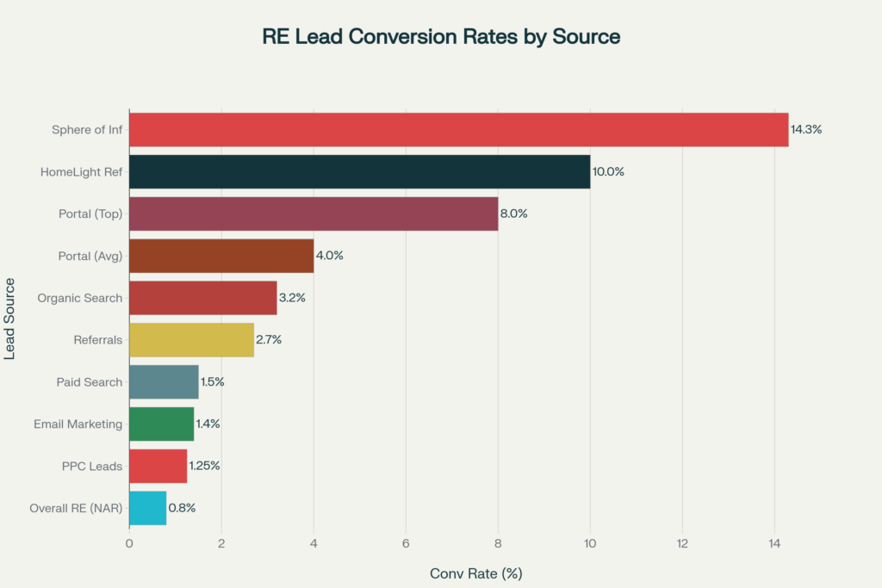Click the gray-blue Paid Search bar

(x=164, y=381)
